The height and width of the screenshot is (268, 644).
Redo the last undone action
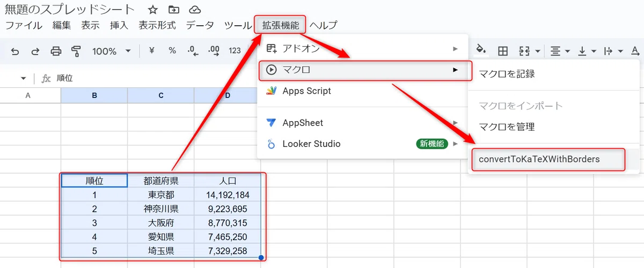point(35,51)
